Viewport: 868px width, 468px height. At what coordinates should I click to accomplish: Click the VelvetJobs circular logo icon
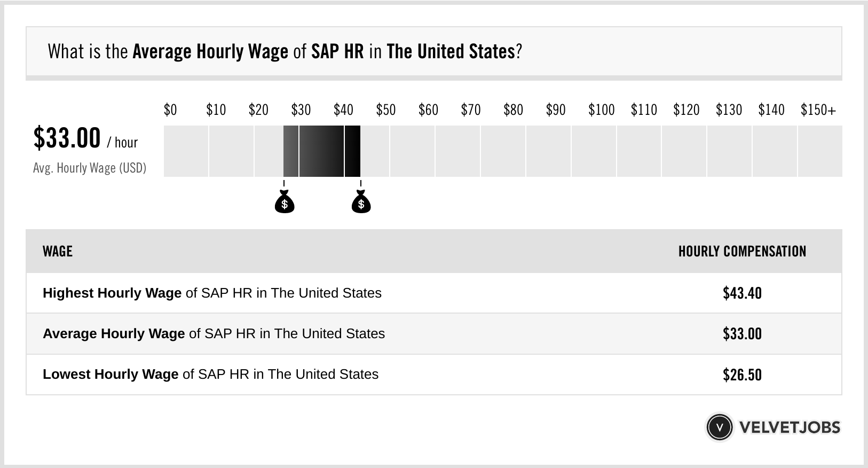[720, 427]
